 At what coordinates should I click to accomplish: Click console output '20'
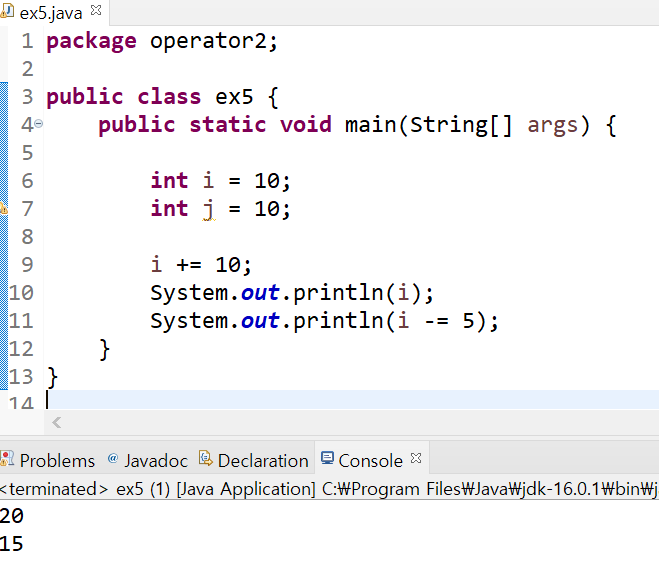[x=12, y=516]
